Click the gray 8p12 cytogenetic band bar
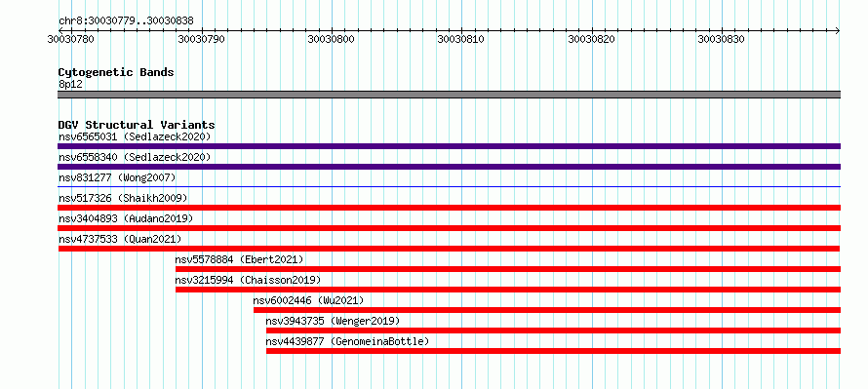 coord(449,95)
